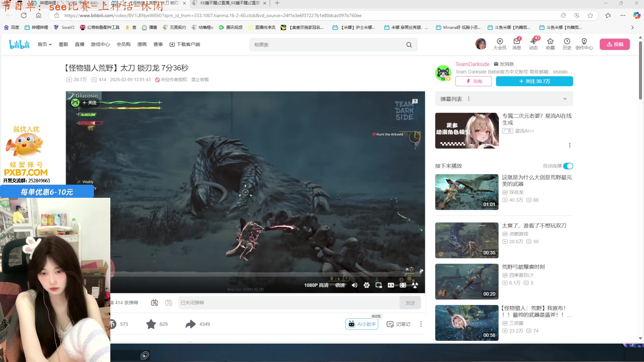The height and width of the screenshot is (362, 644).
Task: Open 哔哩哔哩 bookmark in bookmarks bar
Action: pyautogui.click(x=36, y=27)
